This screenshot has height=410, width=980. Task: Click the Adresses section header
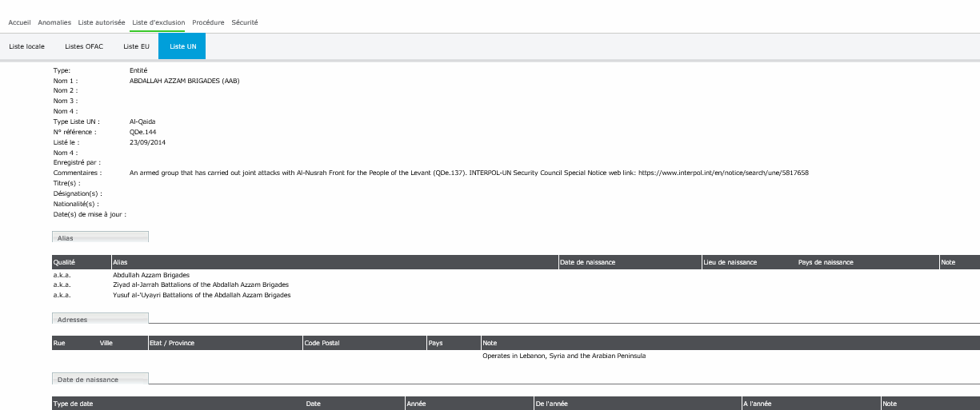[100, 319]
